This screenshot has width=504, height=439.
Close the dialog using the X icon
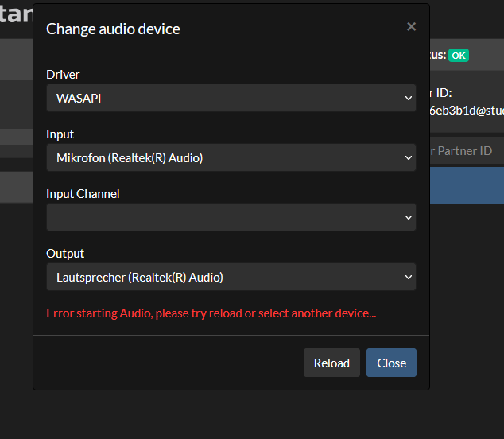coord(411,27)
